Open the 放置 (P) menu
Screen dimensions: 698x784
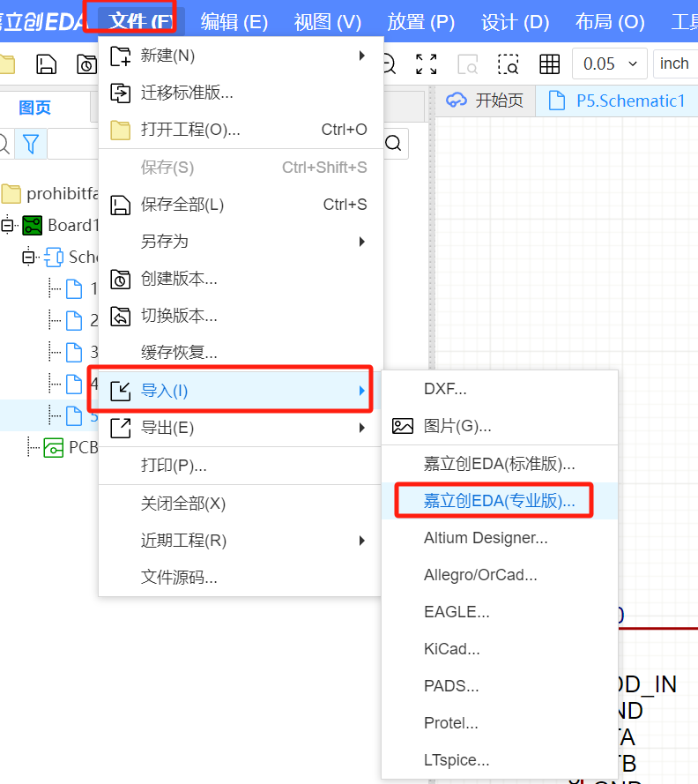420,21
